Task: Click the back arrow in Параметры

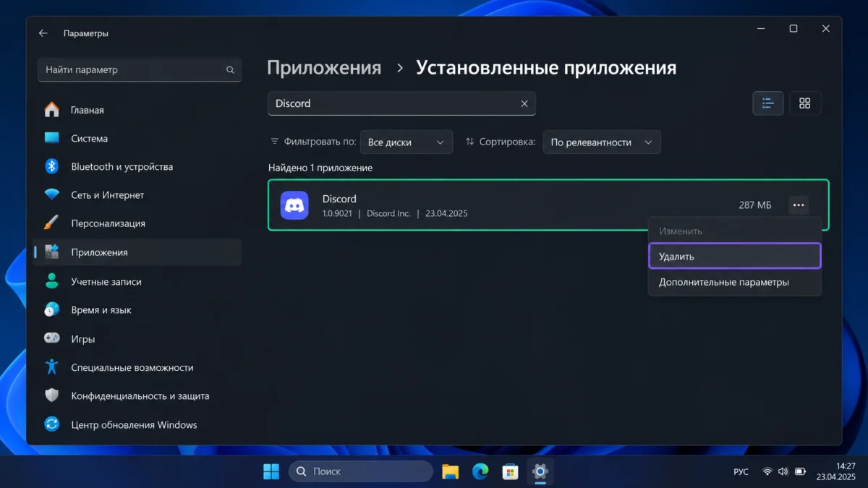Action: [x=43, y=33]
